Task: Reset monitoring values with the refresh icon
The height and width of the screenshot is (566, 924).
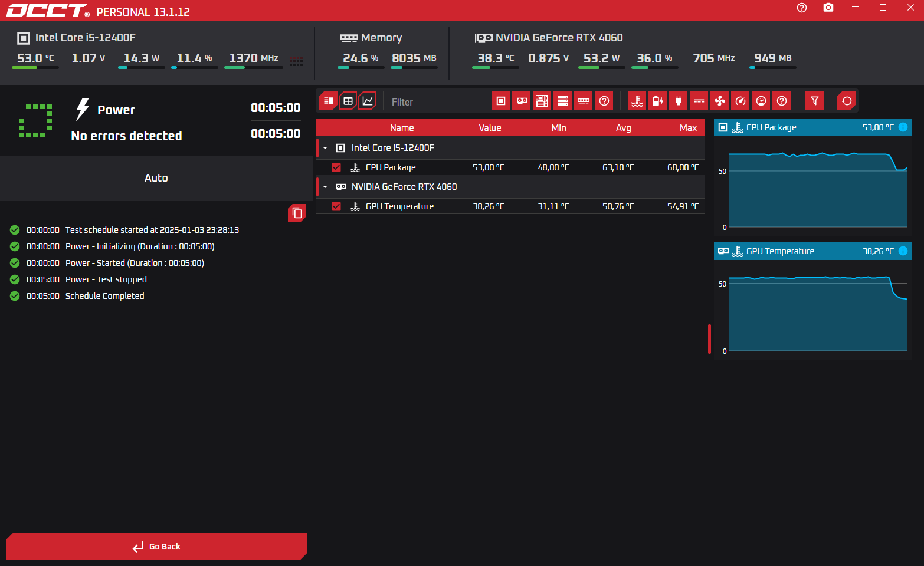Action: 847,101
